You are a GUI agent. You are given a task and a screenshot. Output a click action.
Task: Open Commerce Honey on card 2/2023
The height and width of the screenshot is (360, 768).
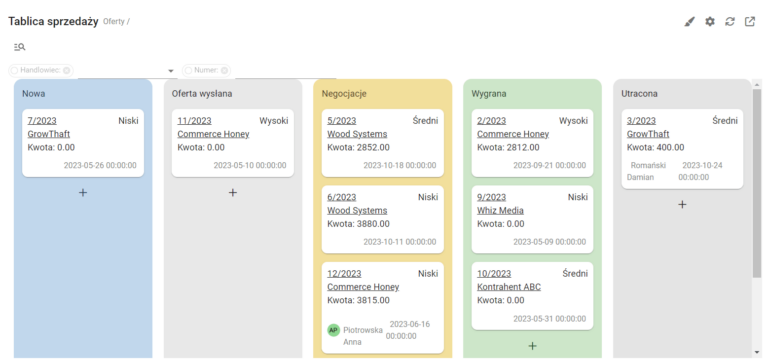click(513, 134)
